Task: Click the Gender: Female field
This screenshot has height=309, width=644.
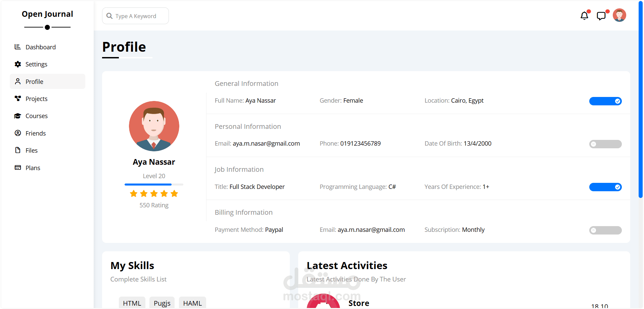Action: click(x=341, y=101)
